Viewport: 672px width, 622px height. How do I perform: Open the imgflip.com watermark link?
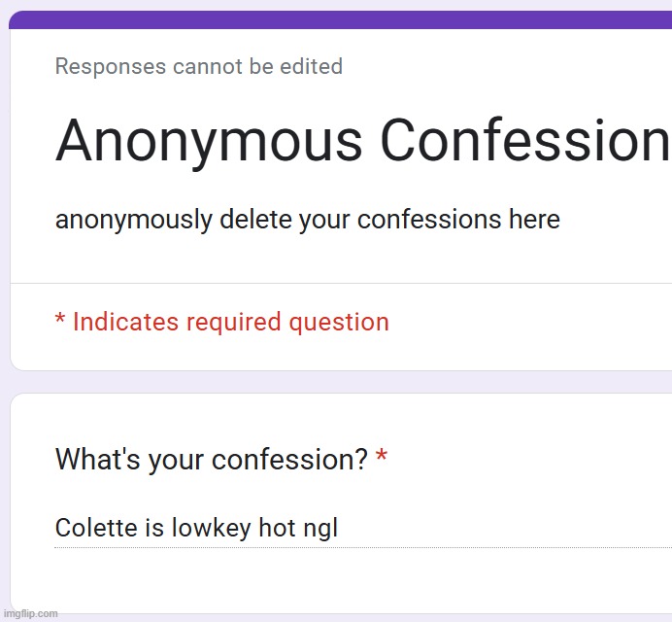30,613
